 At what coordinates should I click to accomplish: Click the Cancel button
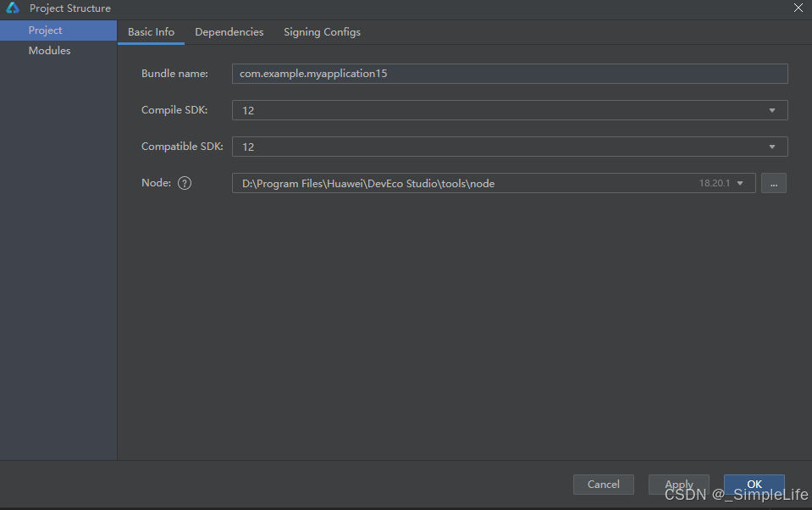[x=604, y=485]
